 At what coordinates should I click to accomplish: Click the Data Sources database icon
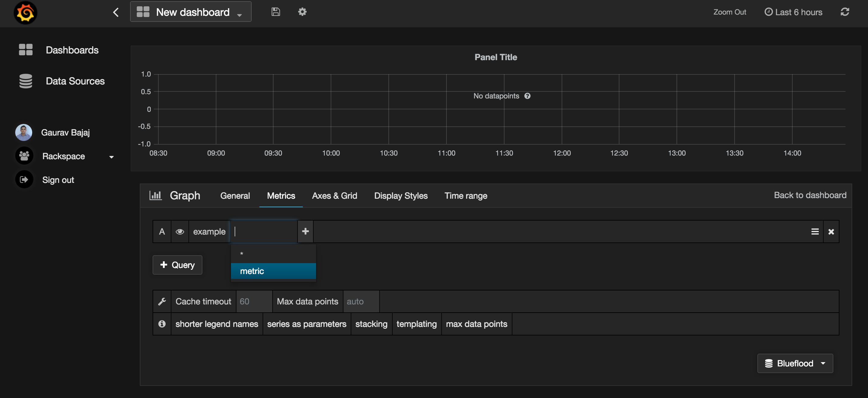click(x=26, y=81)
